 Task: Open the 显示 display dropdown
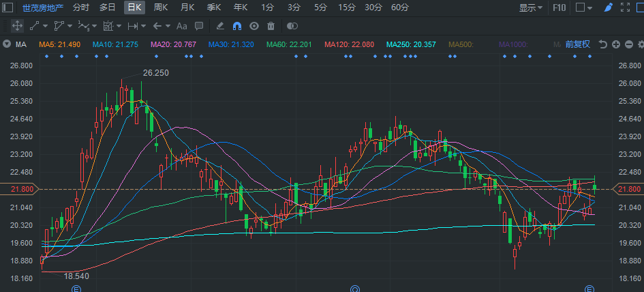[531, 8]
